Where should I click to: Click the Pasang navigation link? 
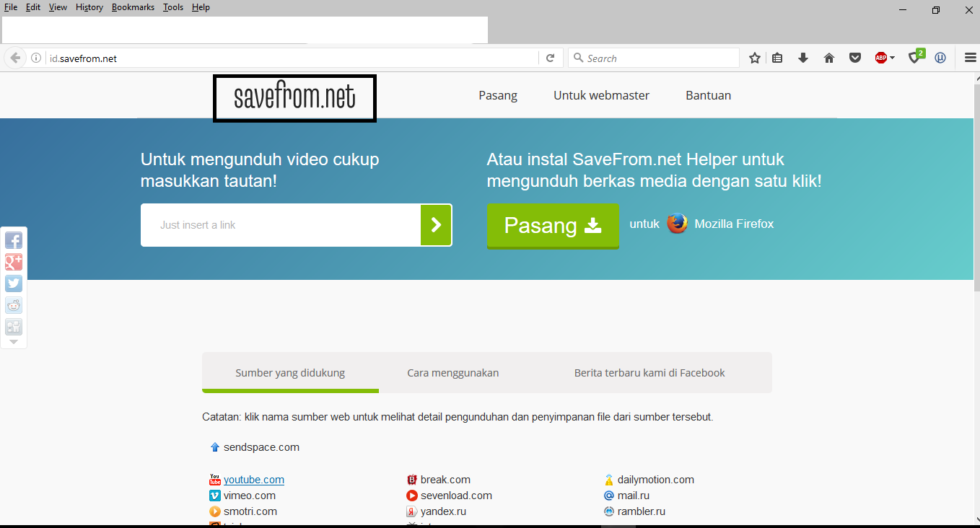498,95
